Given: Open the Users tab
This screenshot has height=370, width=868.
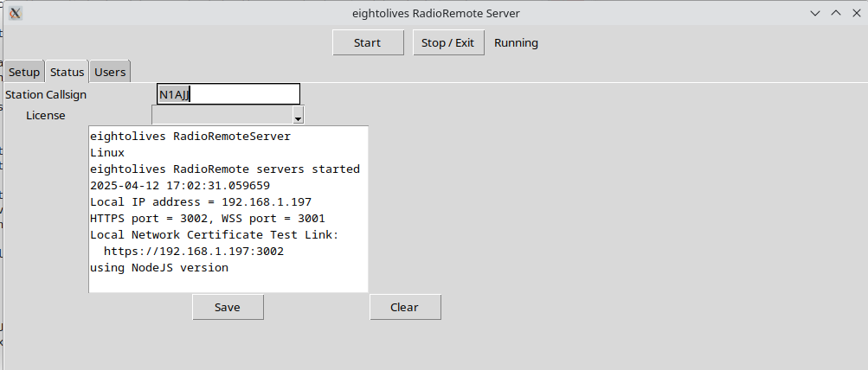Looking at the screenshot, I should (110, 72).
